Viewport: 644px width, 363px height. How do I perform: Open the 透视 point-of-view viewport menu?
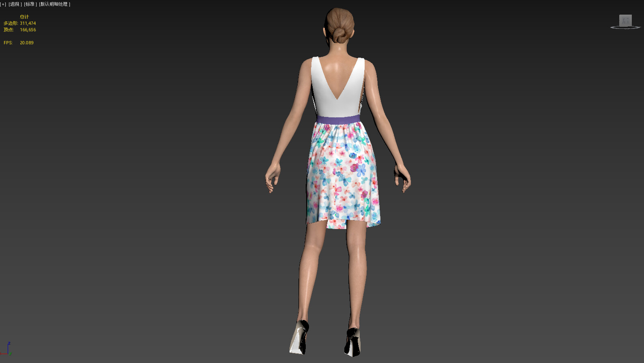pos(15,4)
